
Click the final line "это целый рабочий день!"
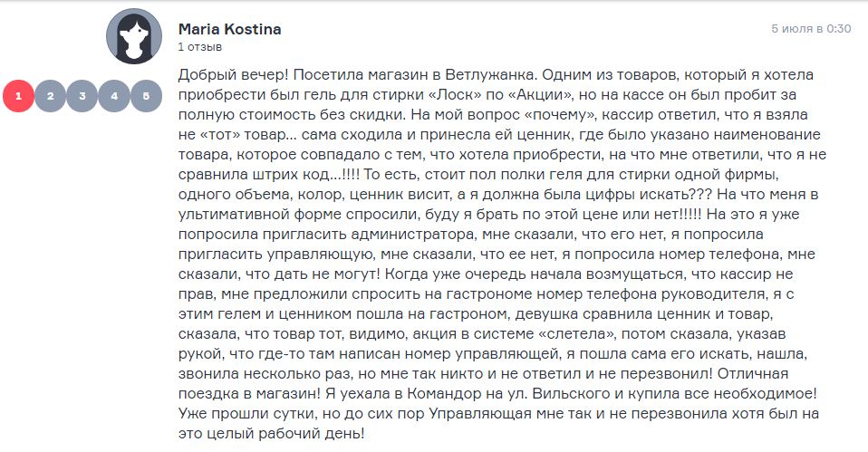tap(271, 433)
